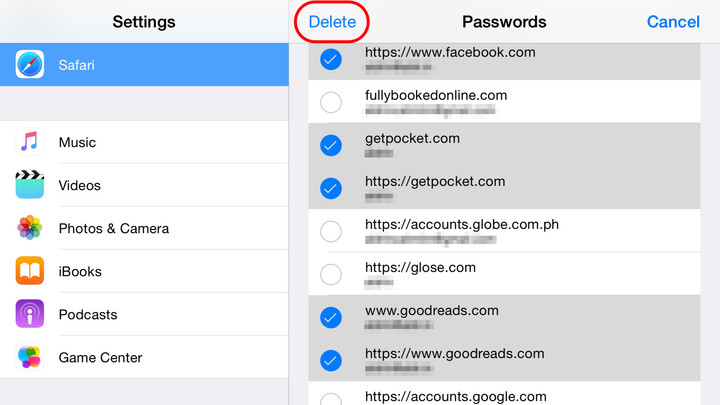Image resolution: width=720 pixels, height=405 pixels.
Task: Open Podcasts settings row
Action: tap(144, 314)
